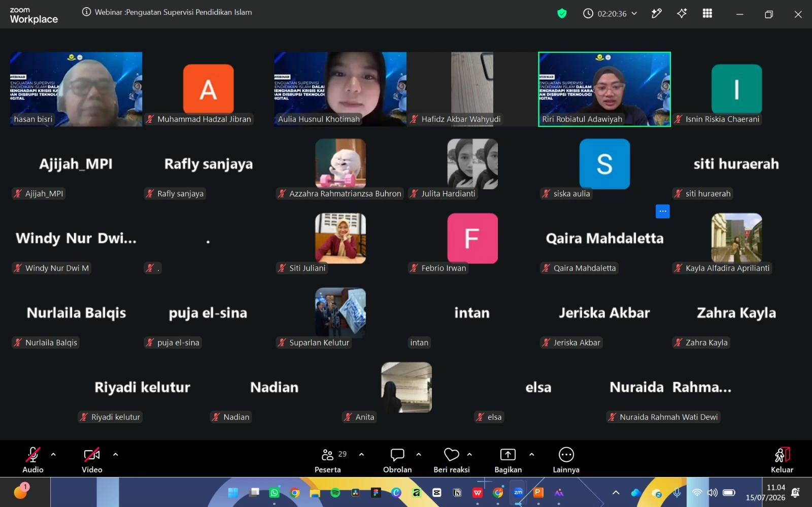The image size is (812, 507).
Task: Leave the meeting via Keluar
Action: [782, 460]
